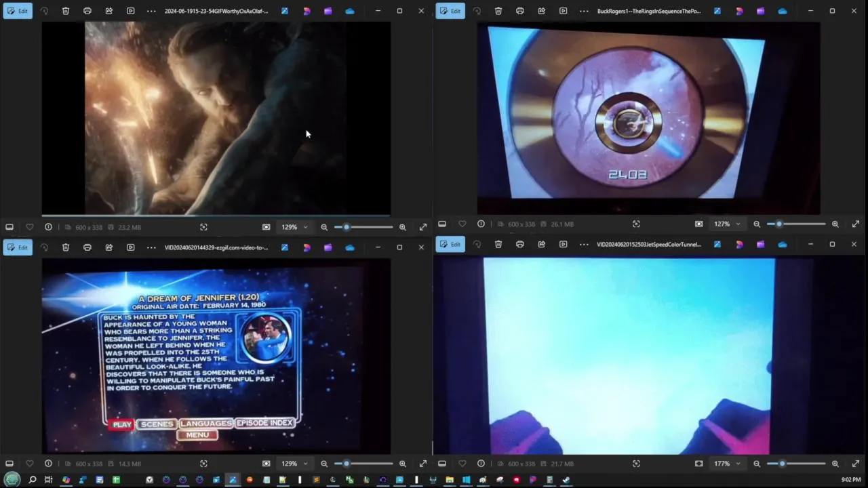The image size is (868, 488).
Task: Open See more menu in top-left Olaf GIF window
Action: click(151, 11)
